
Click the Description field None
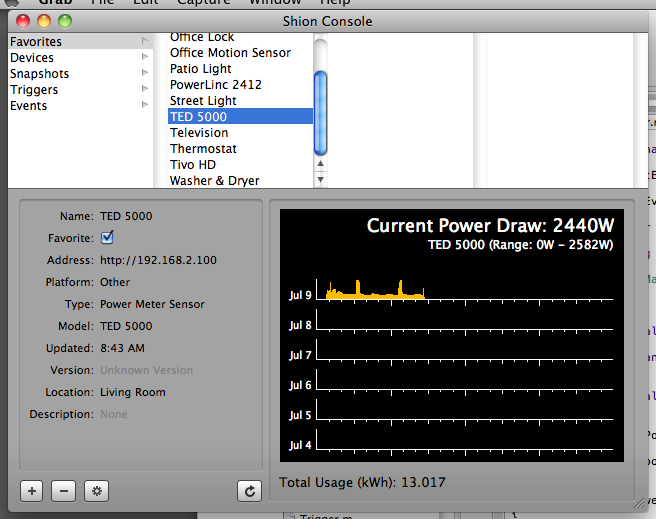(x=114, y=414)
